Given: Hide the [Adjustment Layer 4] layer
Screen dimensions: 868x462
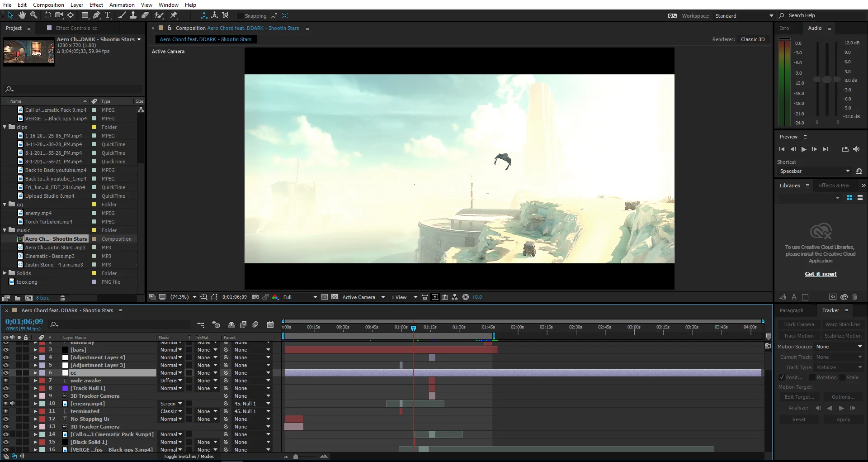Looking at the screenshot, I should pyautogui.click(x=6, y=357).
